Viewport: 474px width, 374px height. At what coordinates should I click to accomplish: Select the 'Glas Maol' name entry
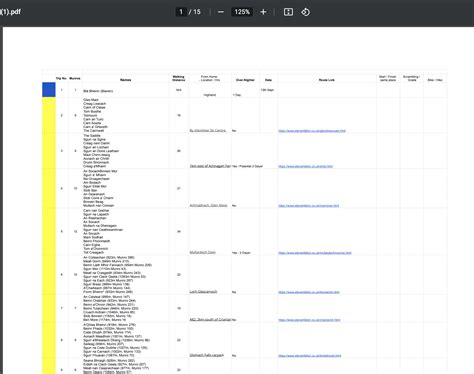click(91, 100)
